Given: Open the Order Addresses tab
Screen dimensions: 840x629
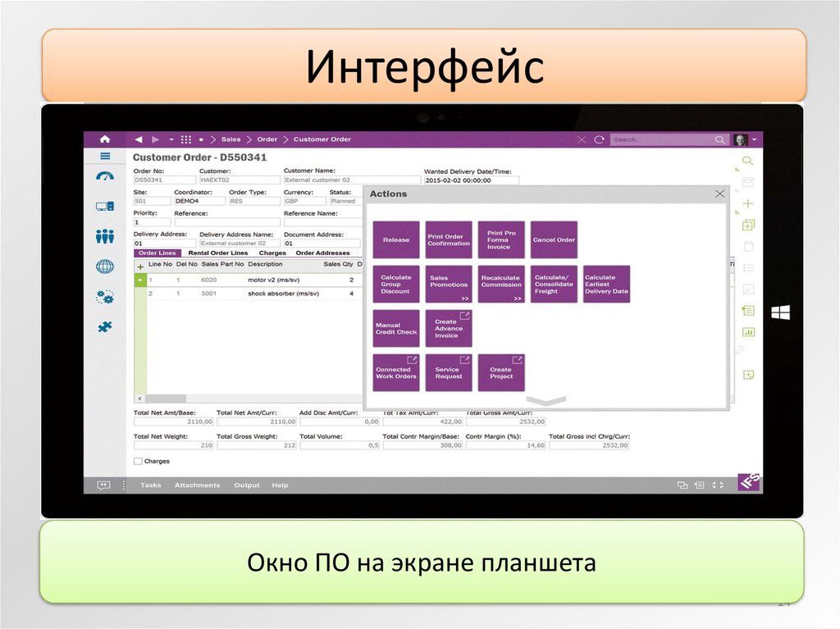Looking at the screenshot, I should pos(322,253).
